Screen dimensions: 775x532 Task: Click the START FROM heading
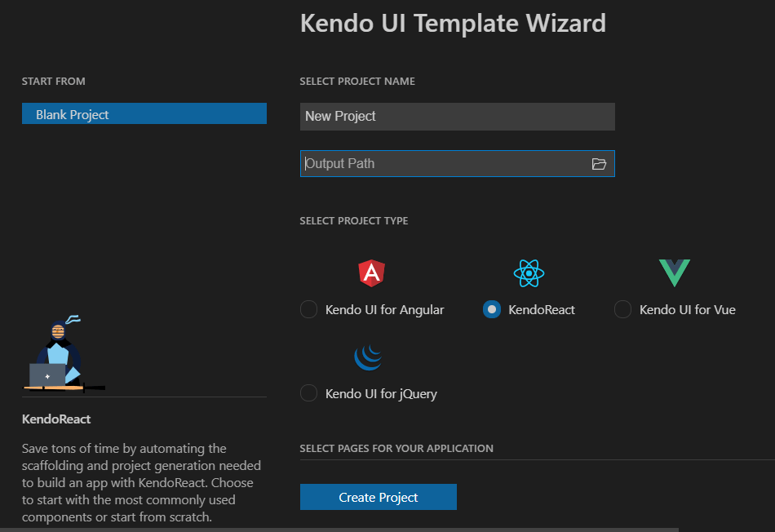(x=53, y=82)
